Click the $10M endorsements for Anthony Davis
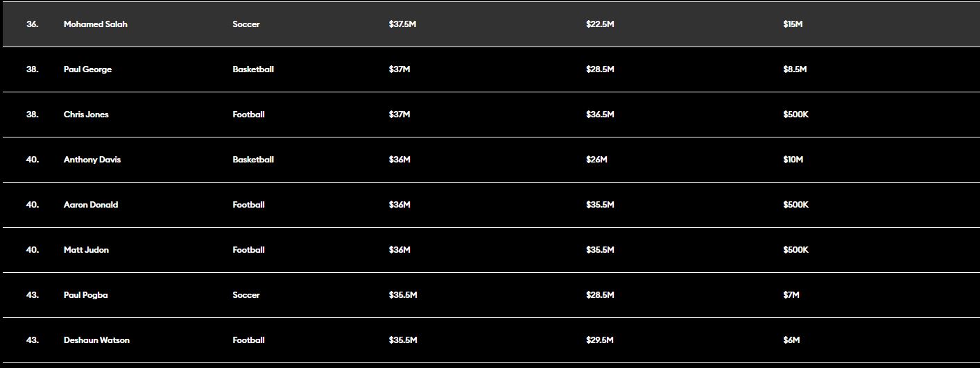 (793, 160)
